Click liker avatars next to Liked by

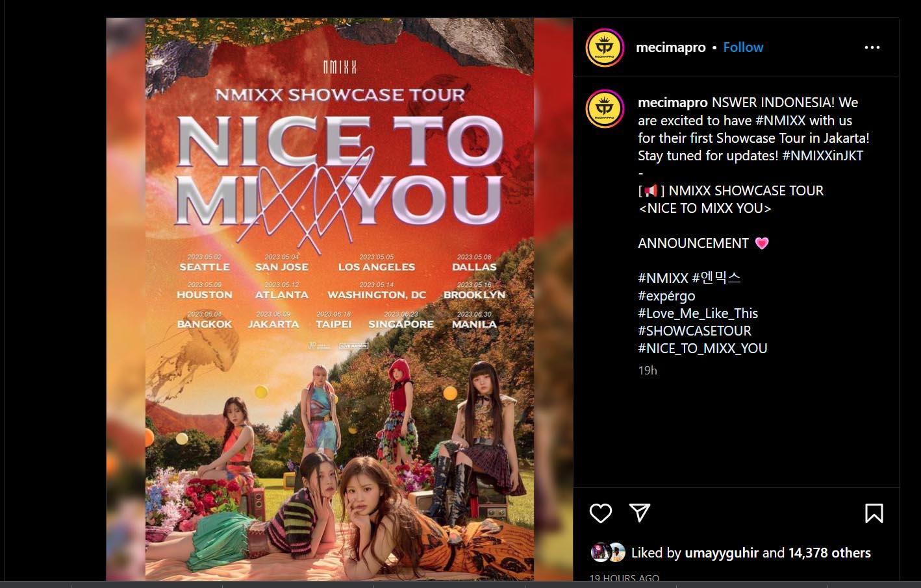coord(608,552)
